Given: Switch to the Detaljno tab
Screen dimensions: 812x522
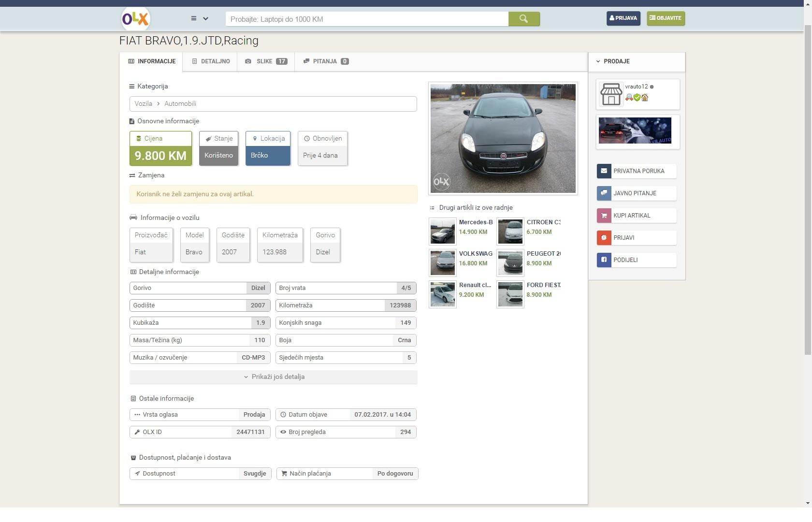Looking at the screenshot, I should pos(210,61).
